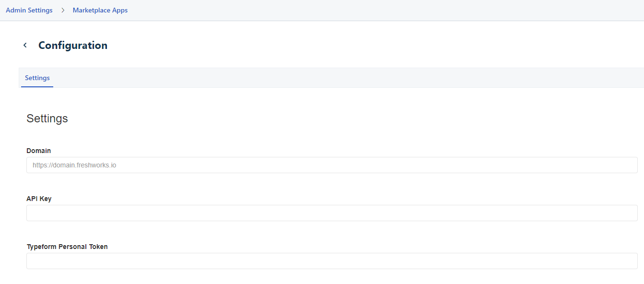Click the blue underline of Settings tab
The width and height of the screenshot is (644, 284).
(37, 87)
